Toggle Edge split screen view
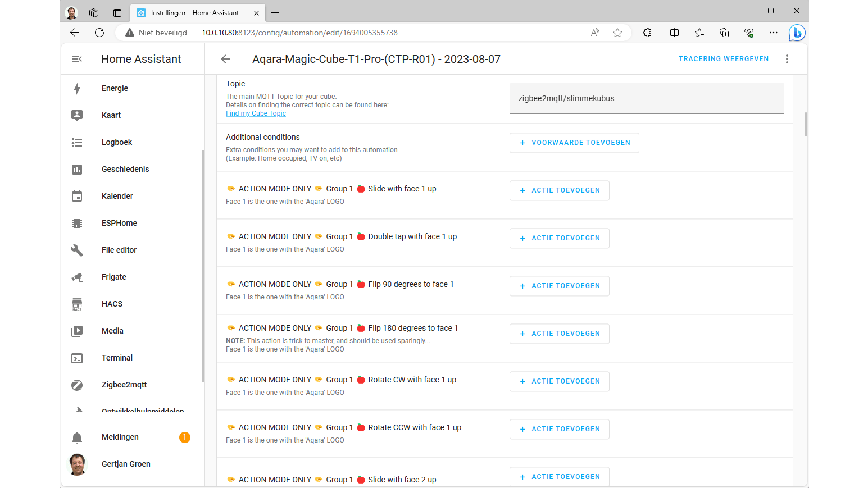The height and width of the screenshot is (488, 868). tap(675, 33)
